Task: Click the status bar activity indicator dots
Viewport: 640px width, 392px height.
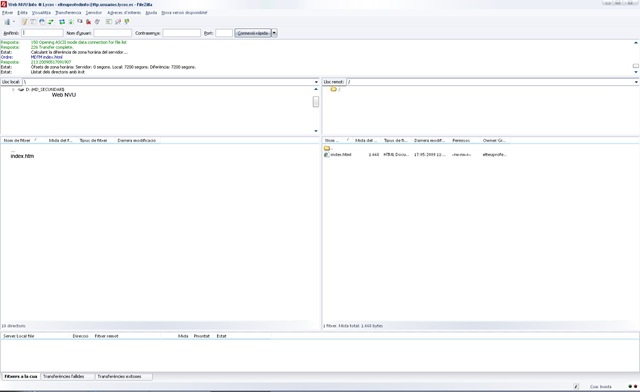Action: coord(633,386)
